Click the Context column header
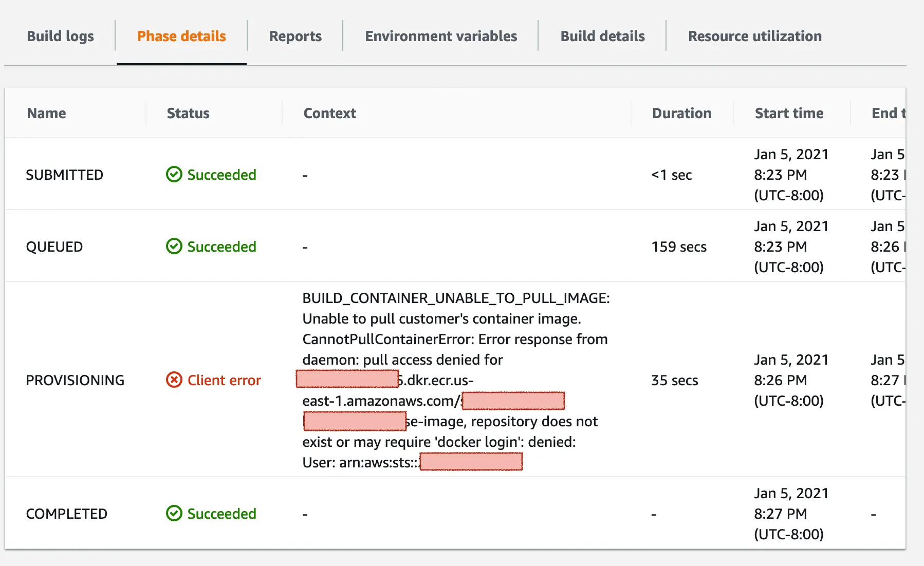The image size is (924, 566). 329,114
